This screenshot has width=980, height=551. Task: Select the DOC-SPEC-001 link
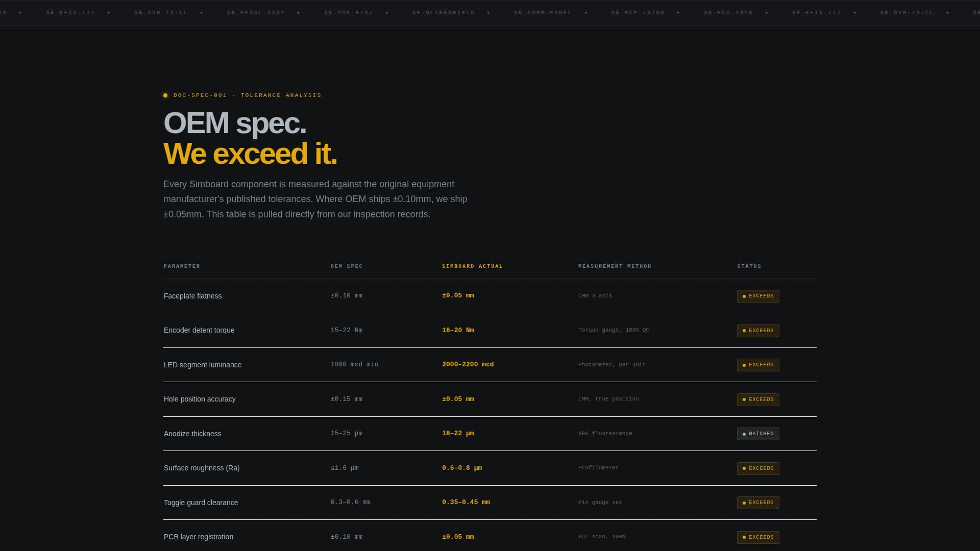pos(200,95)
